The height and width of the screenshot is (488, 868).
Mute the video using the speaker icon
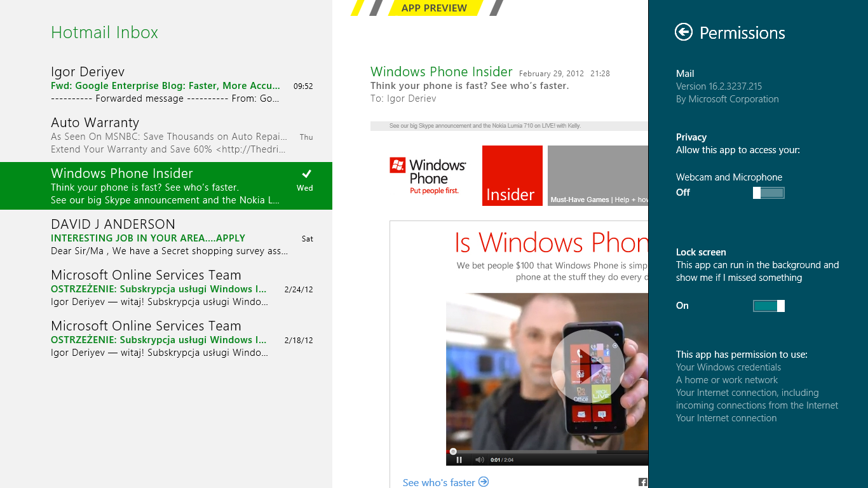(480, 459)
